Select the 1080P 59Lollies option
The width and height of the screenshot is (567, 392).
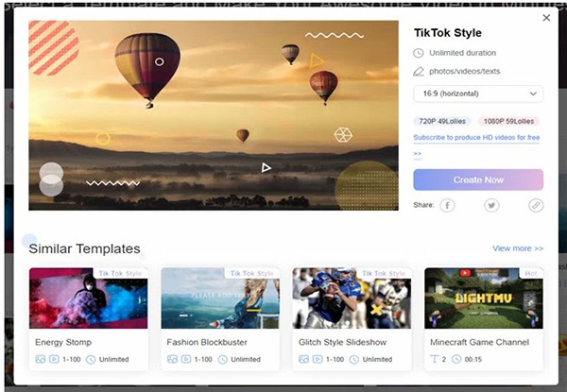pos(508,122)
